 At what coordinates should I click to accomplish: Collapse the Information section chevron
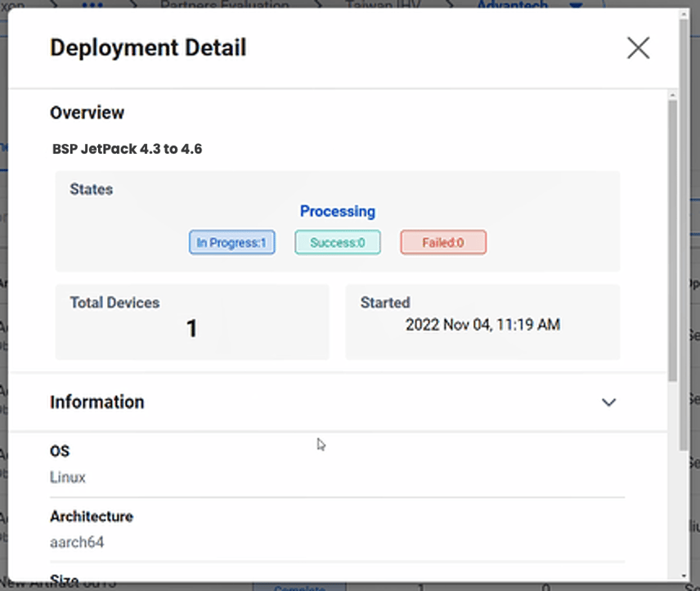point(608,402)
